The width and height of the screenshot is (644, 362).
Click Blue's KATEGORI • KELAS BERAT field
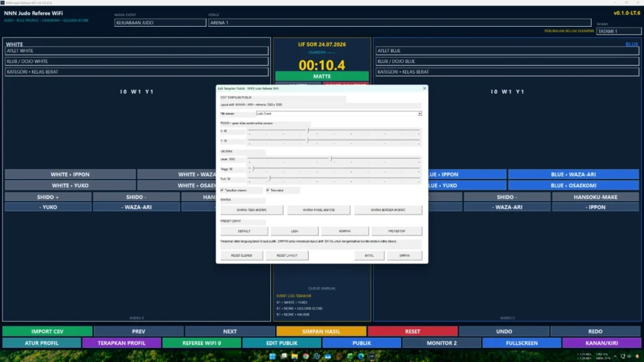(507, 72)
